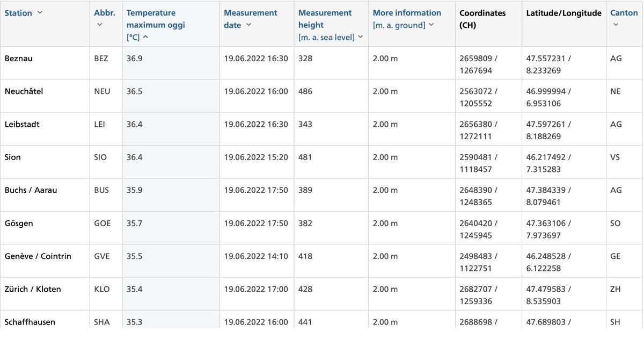Click the chevron next to Measurement date
Screen dimensions: 644x339
click(248, 25)
